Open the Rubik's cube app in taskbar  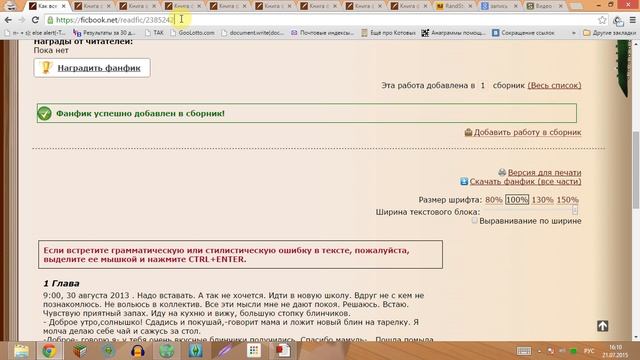(x=80, y=351)
